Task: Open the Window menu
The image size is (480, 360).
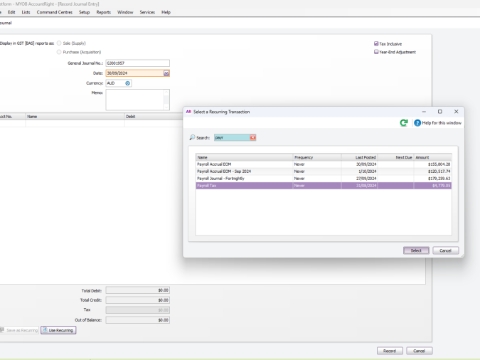Action: 125,12
